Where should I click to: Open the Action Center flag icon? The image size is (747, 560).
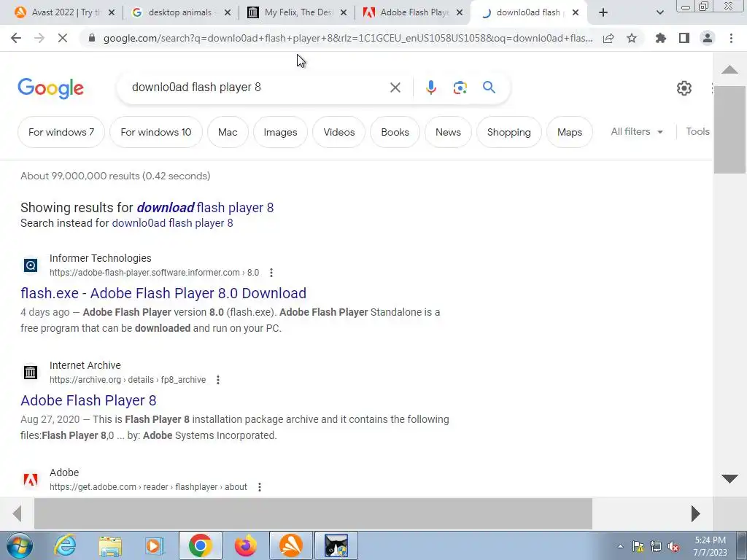638,547
